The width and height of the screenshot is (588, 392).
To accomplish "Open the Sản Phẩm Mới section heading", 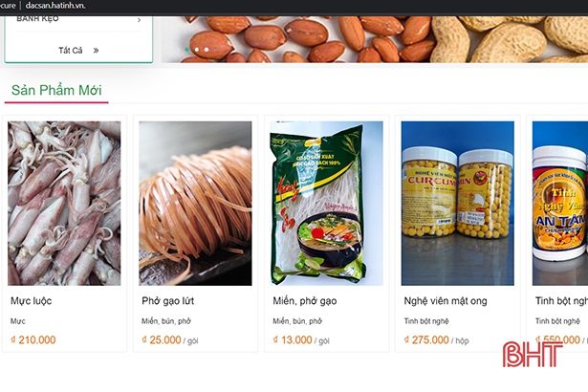I will [56, 90].
